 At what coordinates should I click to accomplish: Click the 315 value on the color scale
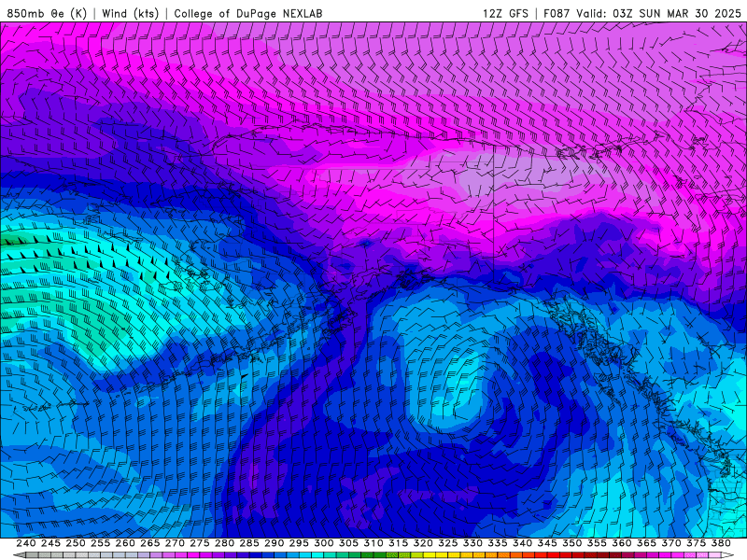point(399,543)
